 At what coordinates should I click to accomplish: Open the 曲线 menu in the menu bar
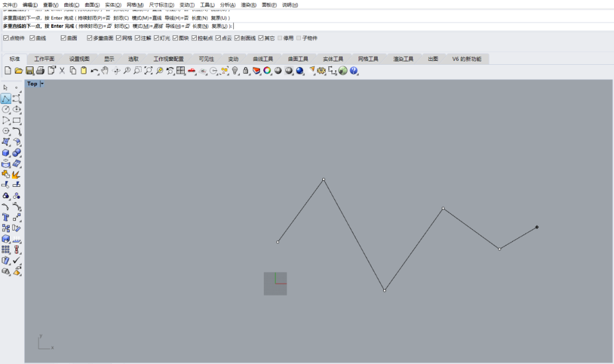tap(72, 5)
